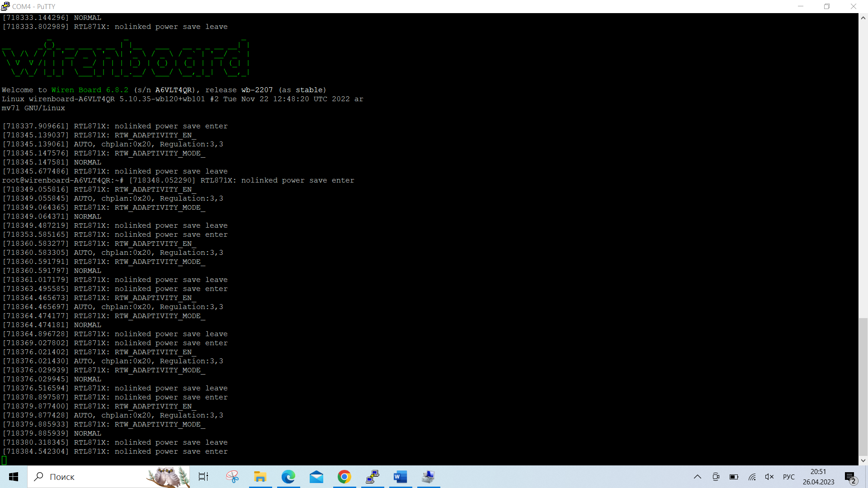The width and height of the screenshot is (868, 488).
Task: Open the notification center with 2 notifications
Action: 850,477
